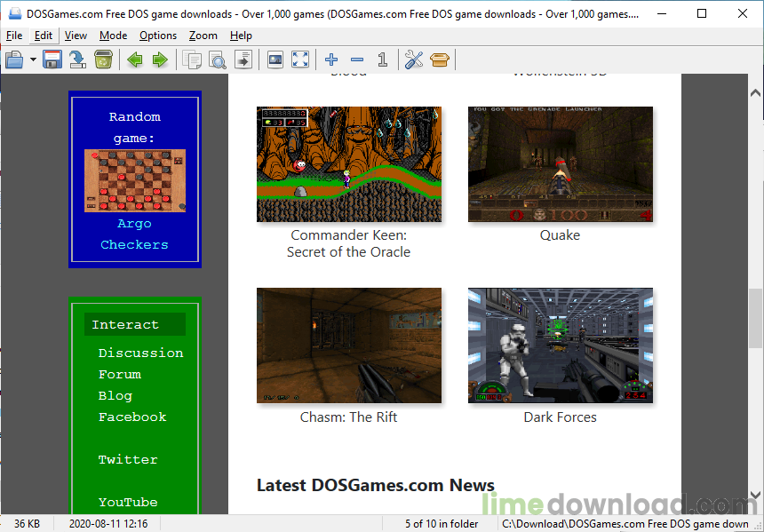Screen dimensions: 764x532
Task: Click the Delete recycle bin icon
Action: tap(103, 60)
